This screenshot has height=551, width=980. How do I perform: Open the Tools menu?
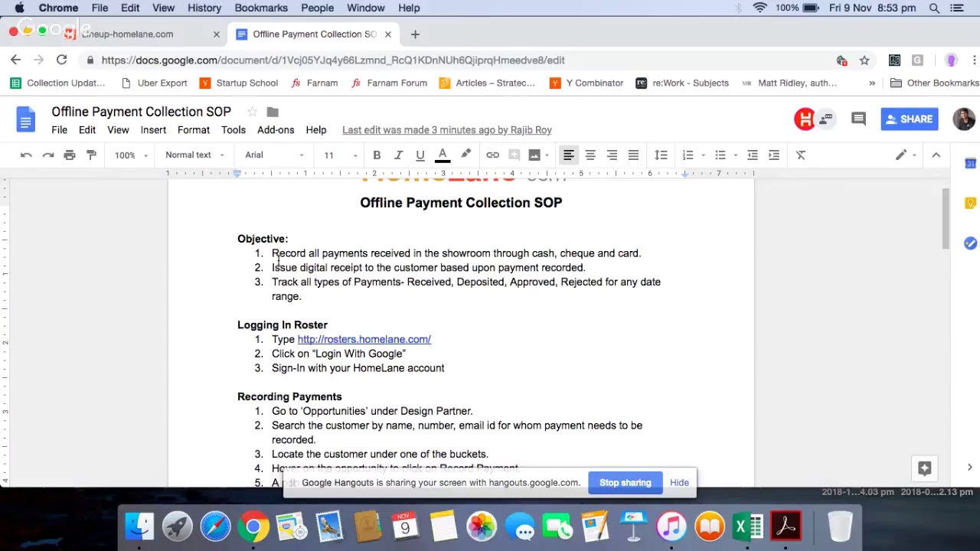click(234, 130)
